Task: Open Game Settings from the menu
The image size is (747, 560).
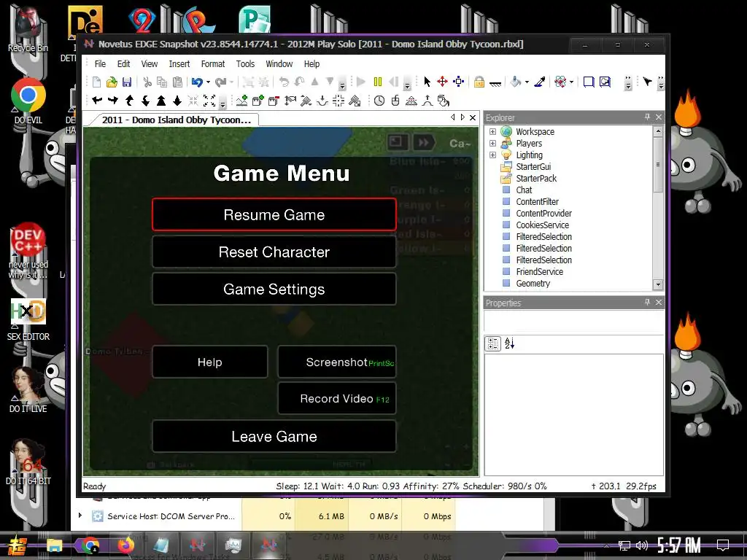Action: point(274,289)
